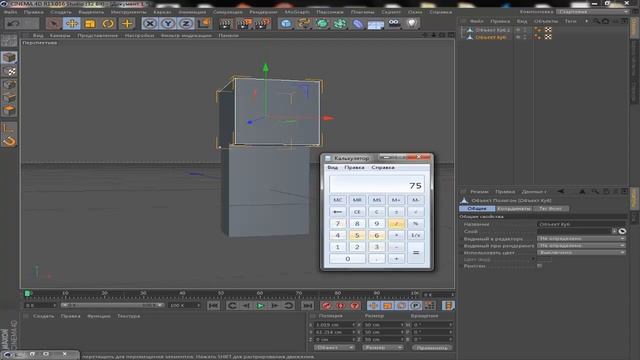Open the spline pen tool icon
This screenshot has height=360, width=640.
pyautogui.click(x=304, y=24)
